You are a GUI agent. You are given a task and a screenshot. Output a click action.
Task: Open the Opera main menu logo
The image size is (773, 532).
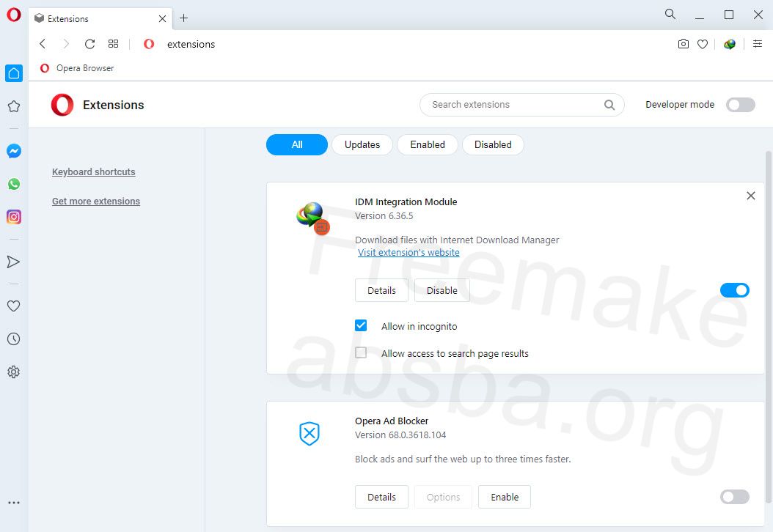pyautogui.click(x=14, y=15)
